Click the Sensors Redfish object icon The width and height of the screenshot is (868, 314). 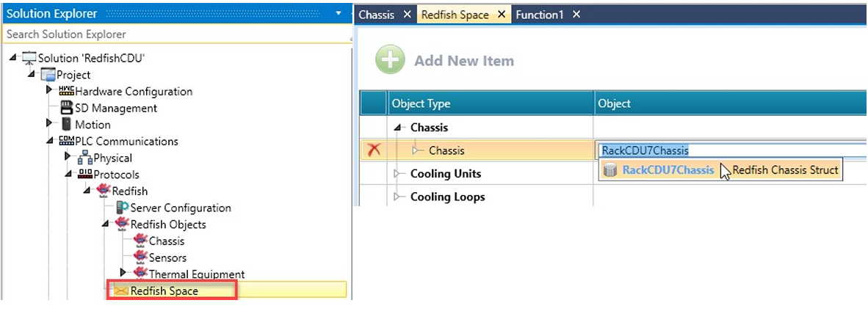[x=140, y=258]
